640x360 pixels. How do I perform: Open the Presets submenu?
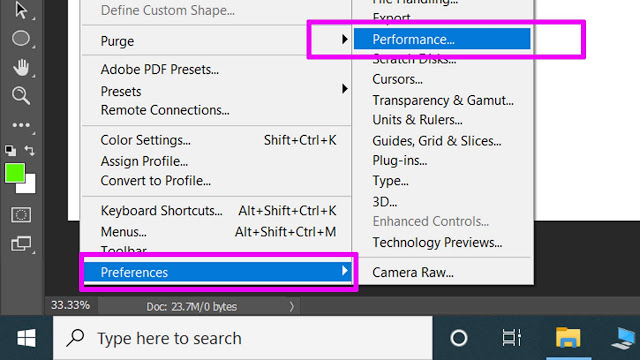216,91
